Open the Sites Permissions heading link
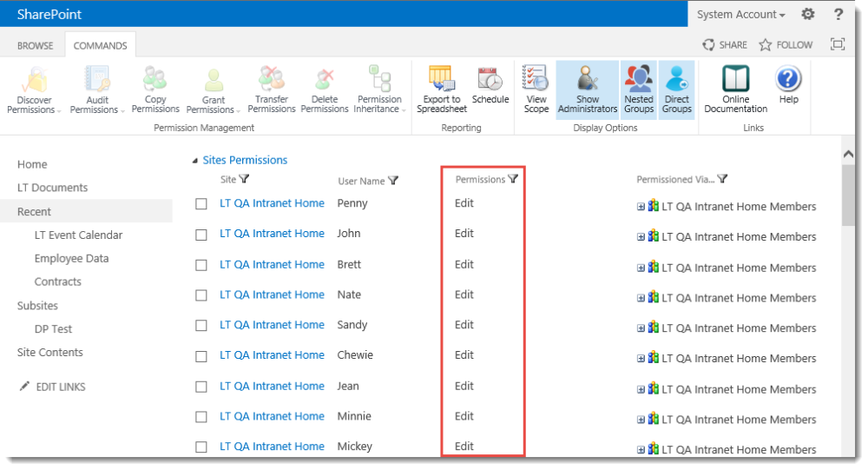Viewport: 868px width, 470px height. 245,160
